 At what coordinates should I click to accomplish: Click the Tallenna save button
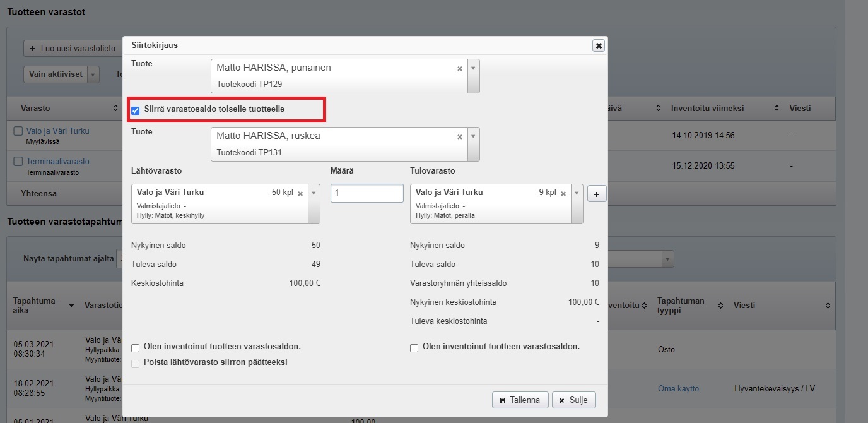(520, 400)
